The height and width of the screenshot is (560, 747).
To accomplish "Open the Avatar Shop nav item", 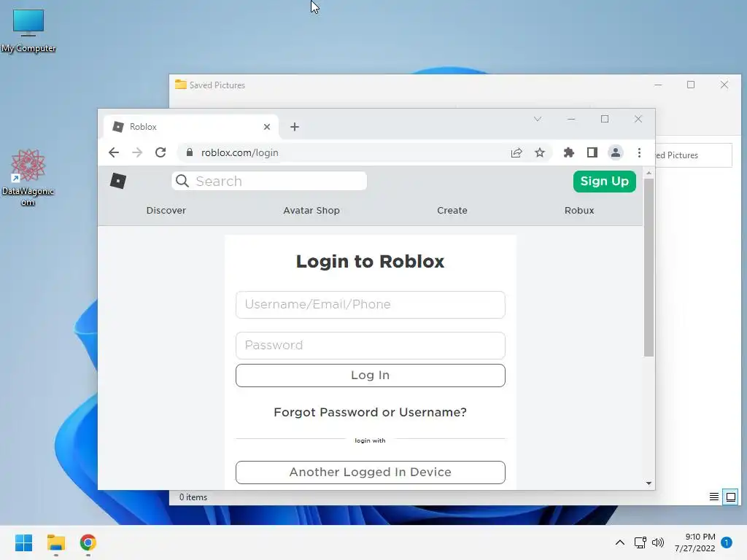I will (x=311, y=211).
